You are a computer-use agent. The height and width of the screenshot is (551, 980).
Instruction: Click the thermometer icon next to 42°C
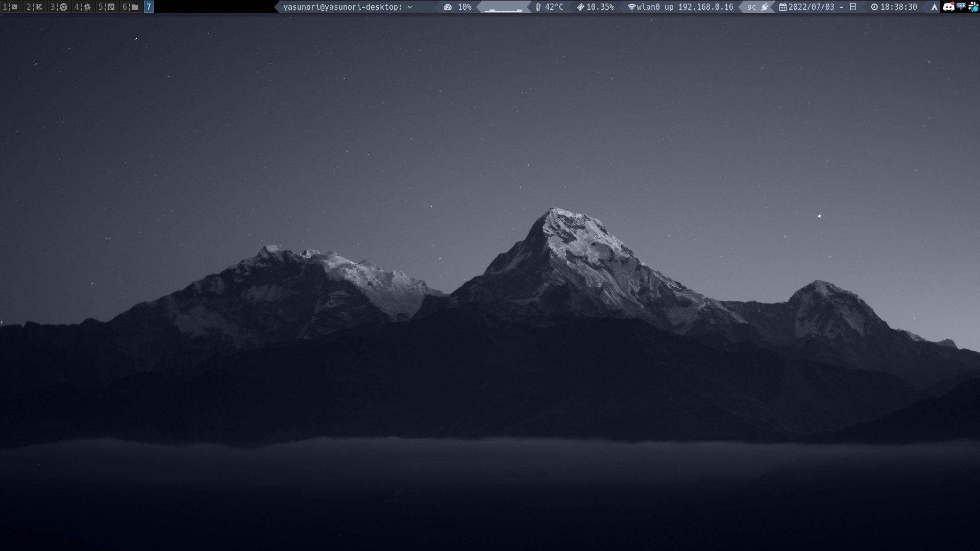tap(538, 7)
